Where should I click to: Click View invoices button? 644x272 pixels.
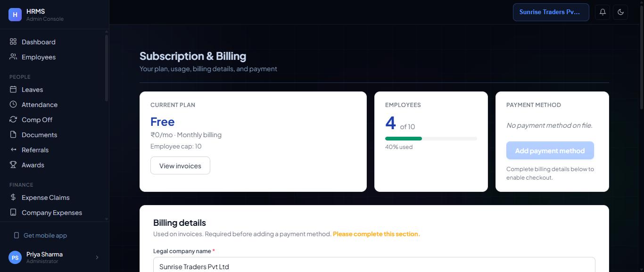tap(180, 166)
